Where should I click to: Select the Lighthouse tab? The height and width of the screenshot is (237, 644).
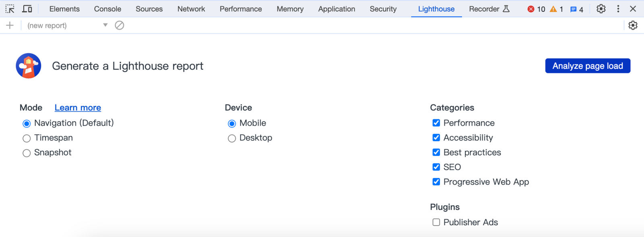436,9
